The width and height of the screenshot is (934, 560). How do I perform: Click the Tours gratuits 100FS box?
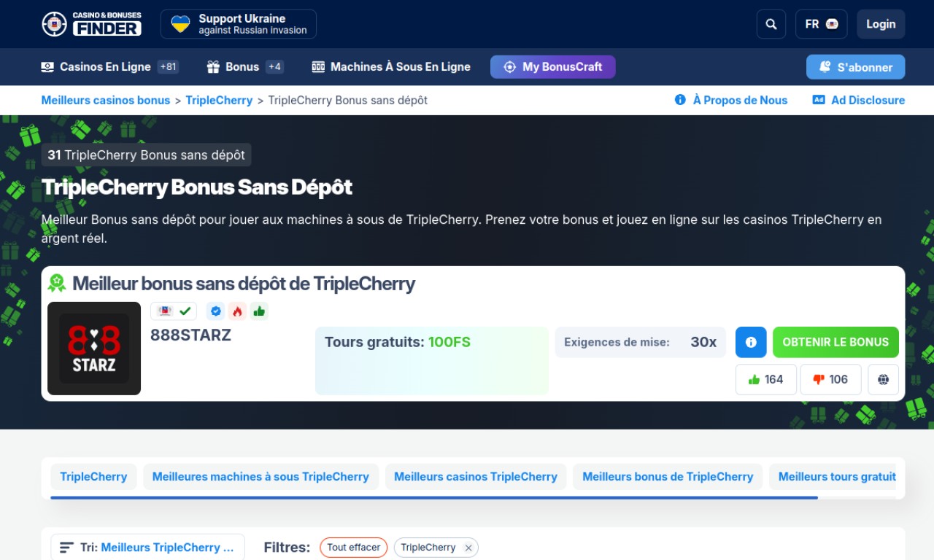coord(432,361)
